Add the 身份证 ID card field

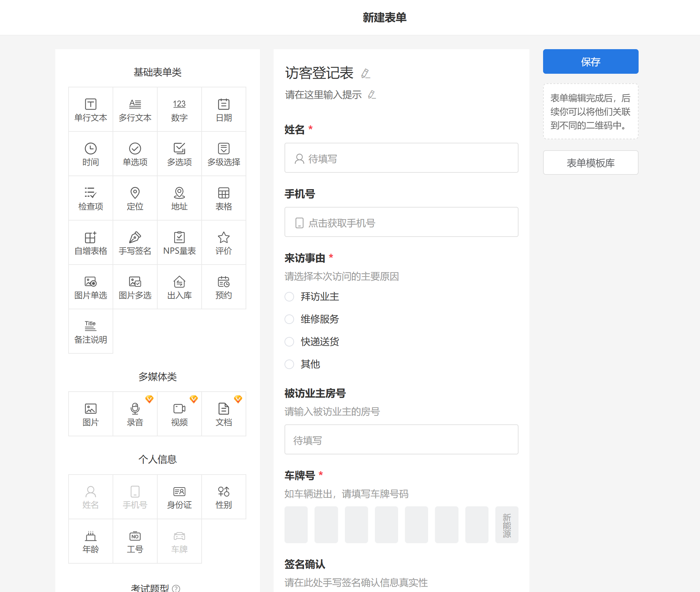pos(179,497)
